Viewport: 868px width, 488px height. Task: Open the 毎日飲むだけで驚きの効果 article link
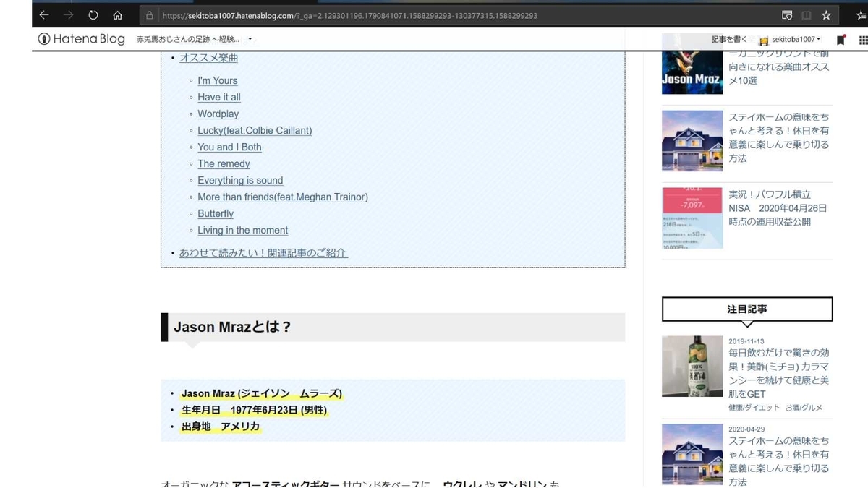tap(779, 373)
